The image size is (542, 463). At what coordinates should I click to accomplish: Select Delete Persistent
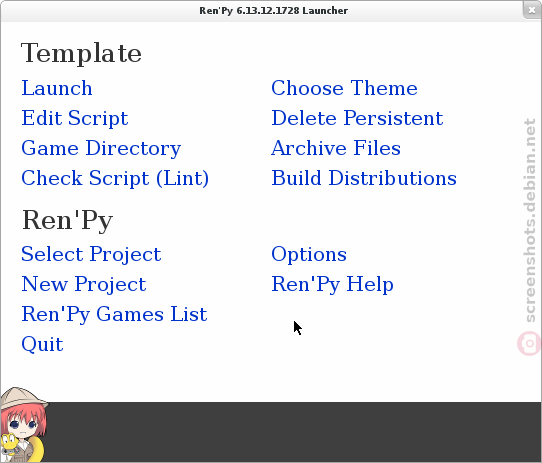click(357, 118)
